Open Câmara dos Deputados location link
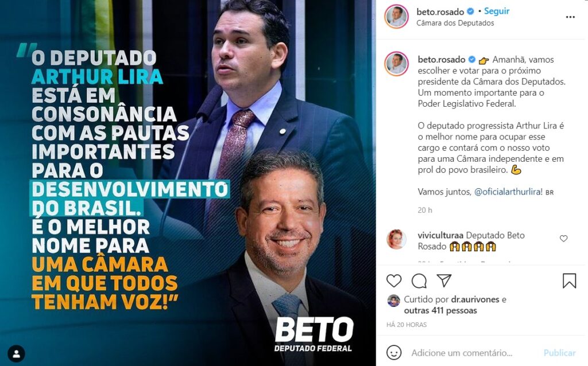 [x=455, y=23]
